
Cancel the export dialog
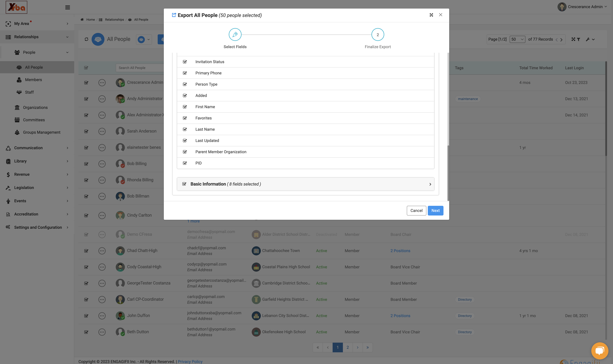tap(416, 211)
